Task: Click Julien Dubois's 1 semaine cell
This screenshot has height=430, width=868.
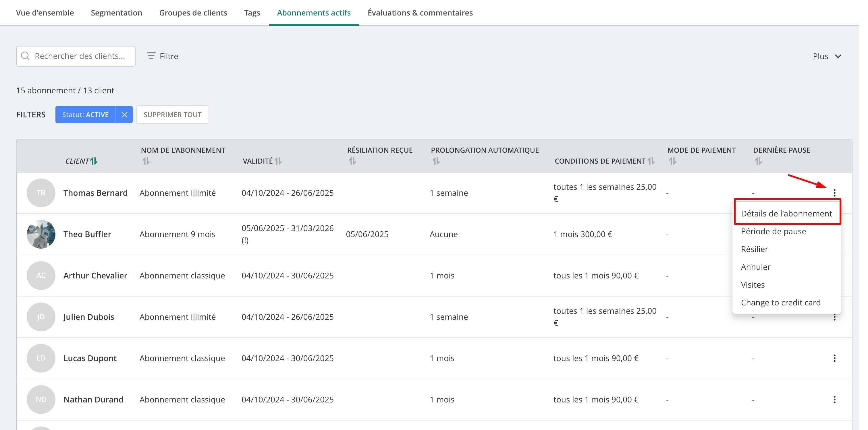Action: (449, 317)
